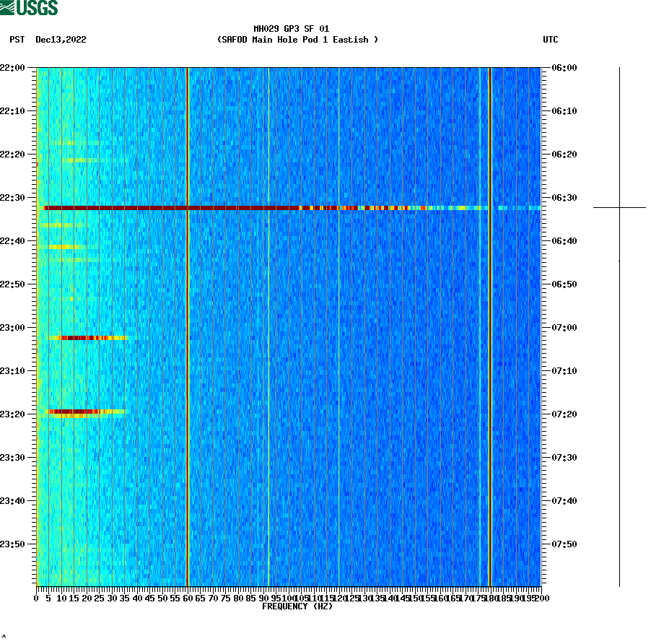Viewport: 651px width, 644px height.
Task: Select the green USGS banner emblem
Action: pos(9,6)
